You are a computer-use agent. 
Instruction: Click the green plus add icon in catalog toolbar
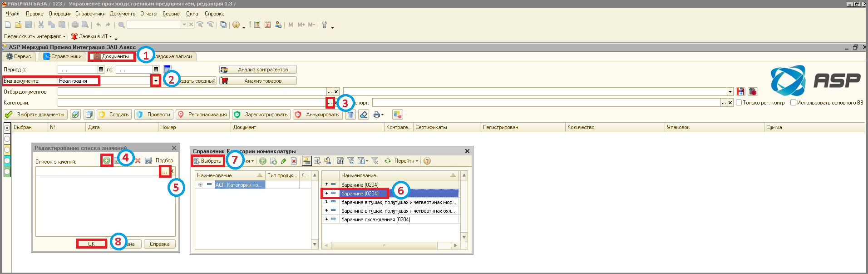pos(263,161)
